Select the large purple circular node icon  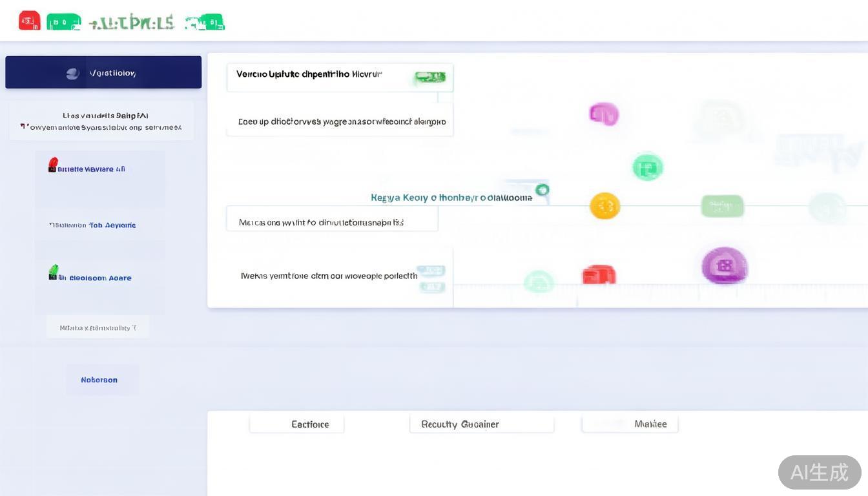pos(725,265)
